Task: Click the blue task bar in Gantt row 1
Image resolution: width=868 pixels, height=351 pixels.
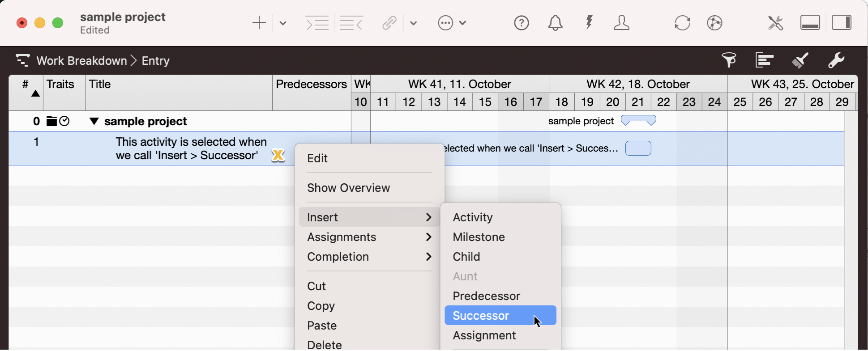Action: click(x=638, y=148)
